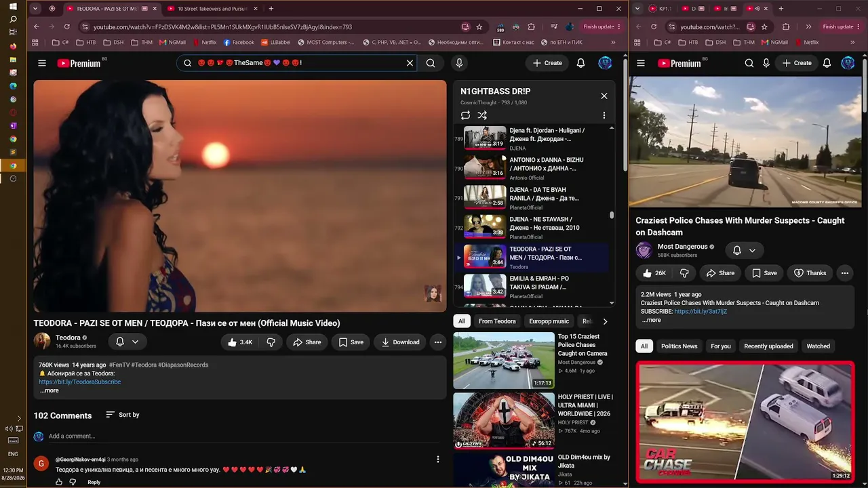
Task: Close the N1GHTBASS DR!P playlist panel
Action: click(604, 96)
